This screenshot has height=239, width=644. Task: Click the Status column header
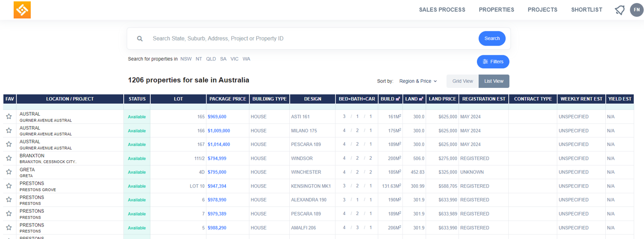(137, 99)
